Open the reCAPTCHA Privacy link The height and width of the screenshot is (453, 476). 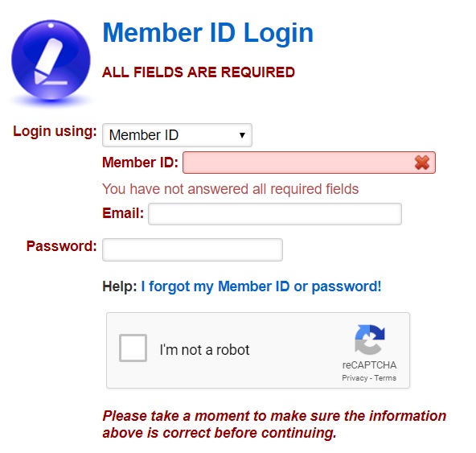pos(355,378)
